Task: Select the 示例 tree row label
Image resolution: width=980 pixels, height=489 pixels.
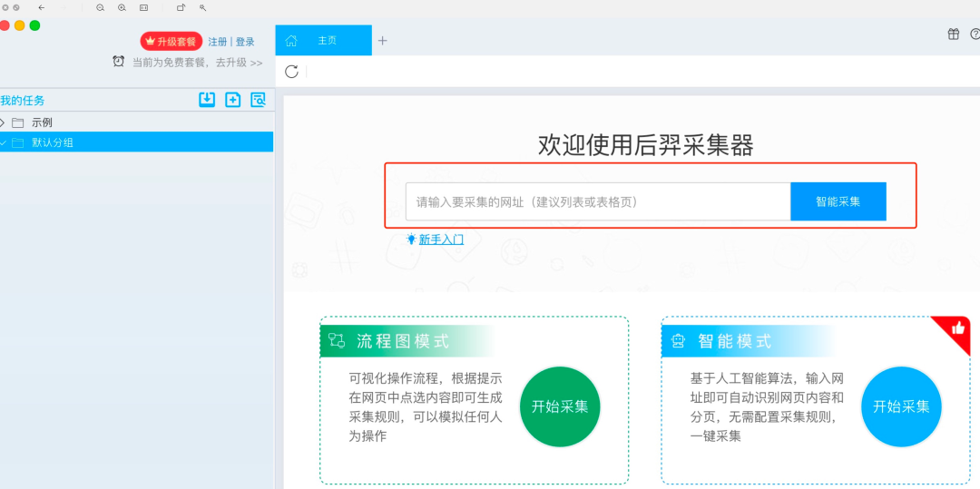Action: pos(43,122)
